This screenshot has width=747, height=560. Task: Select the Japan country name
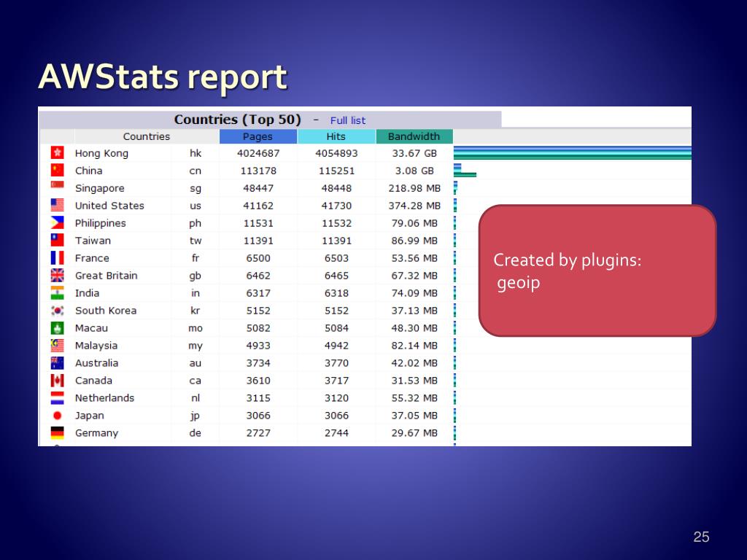click(x=90, y=415)
